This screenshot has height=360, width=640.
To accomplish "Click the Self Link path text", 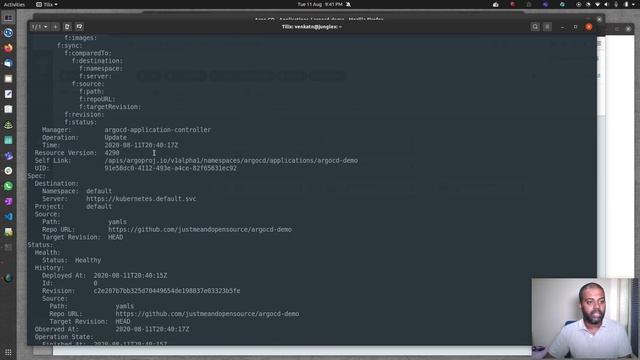I will tap(231, 160).
